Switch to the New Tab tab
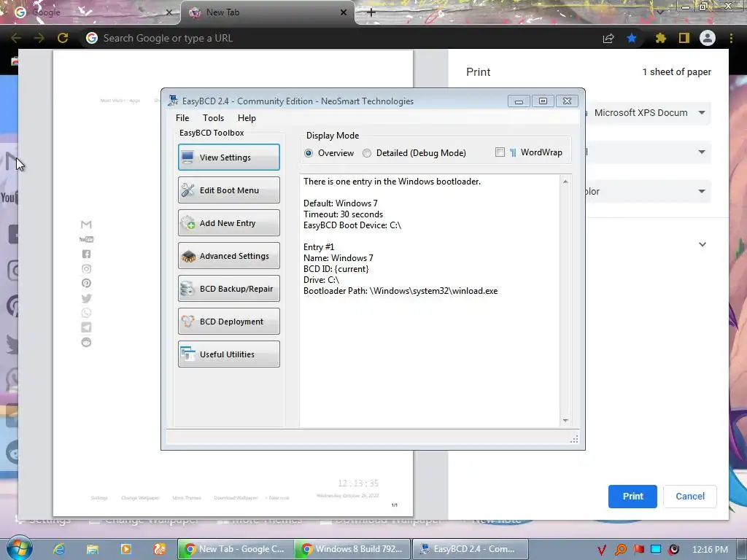 [x=267, y=12]
